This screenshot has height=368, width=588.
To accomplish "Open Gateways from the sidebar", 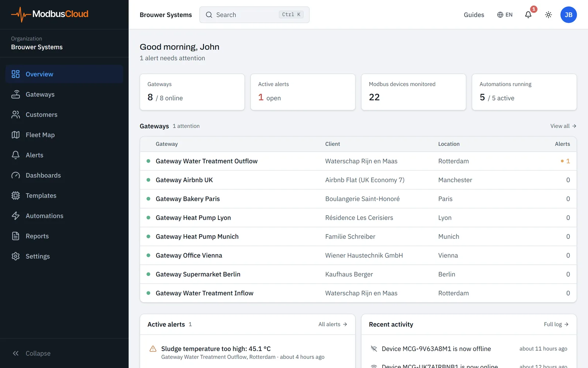I will click(64, 94).
